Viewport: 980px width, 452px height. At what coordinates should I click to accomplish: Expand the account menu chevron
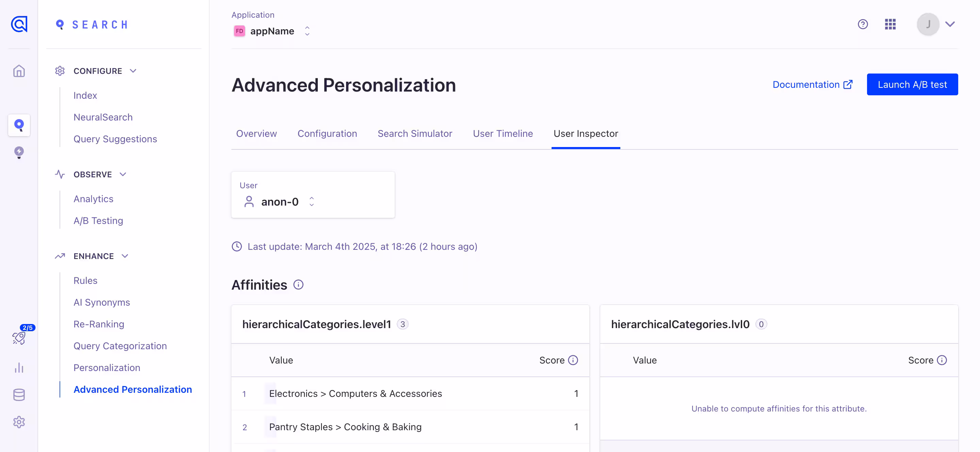coord(950,25)
